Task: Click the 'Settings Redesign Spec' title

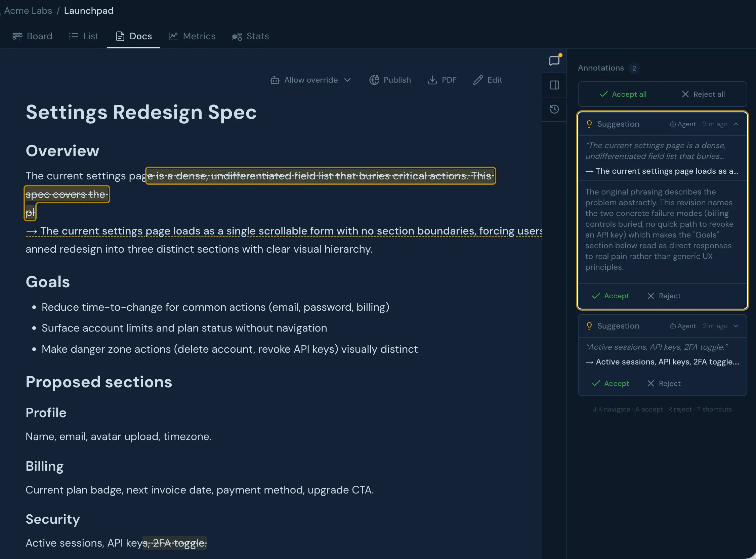Action: 141,112
